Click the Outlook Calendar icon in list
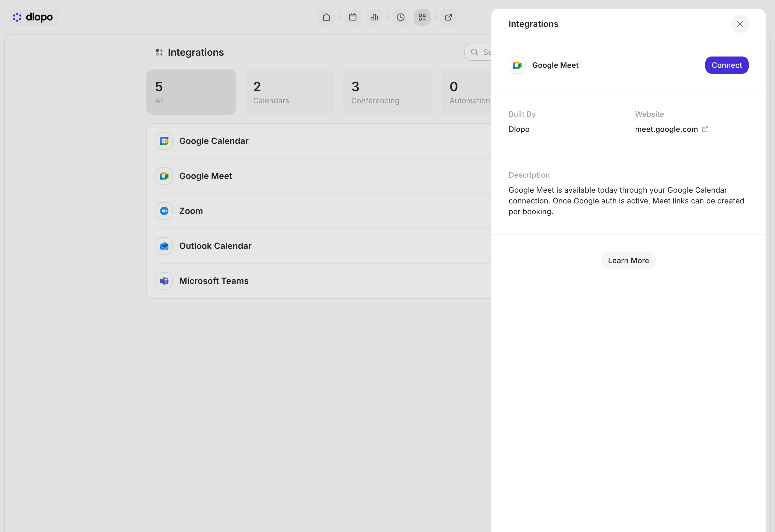Image resolution: width=775 pixels, height=532 pixels. click(x=164, y=246)
